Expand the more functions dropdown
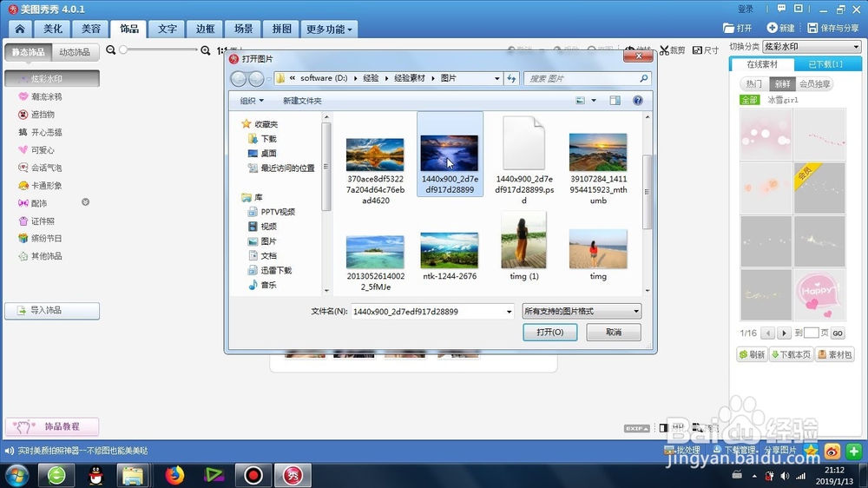868x488 pixels. [x=329, y=29]
